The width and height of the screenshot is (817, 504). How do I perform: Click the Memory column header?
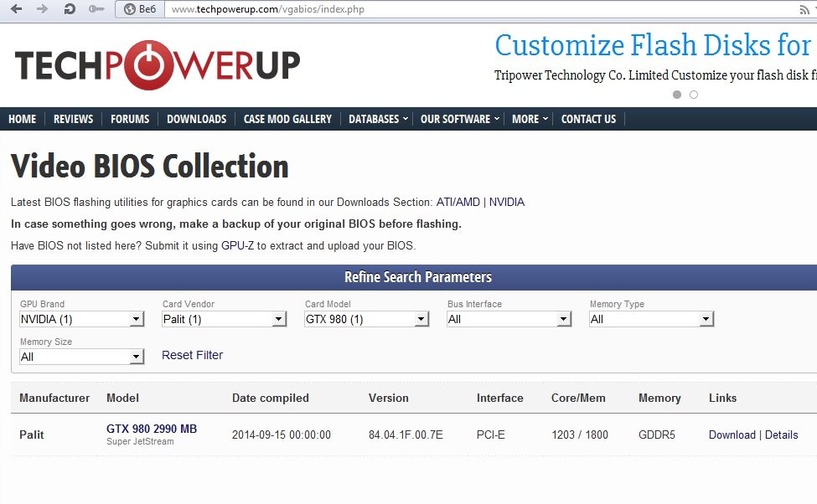659,399
